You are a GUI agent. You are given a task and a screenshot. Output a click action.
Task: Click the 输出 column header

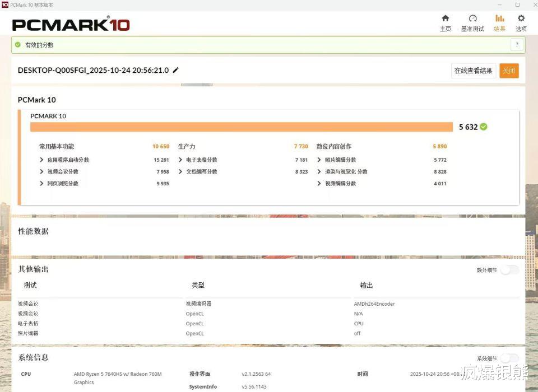pyautogui.click(x=367, y=286)
